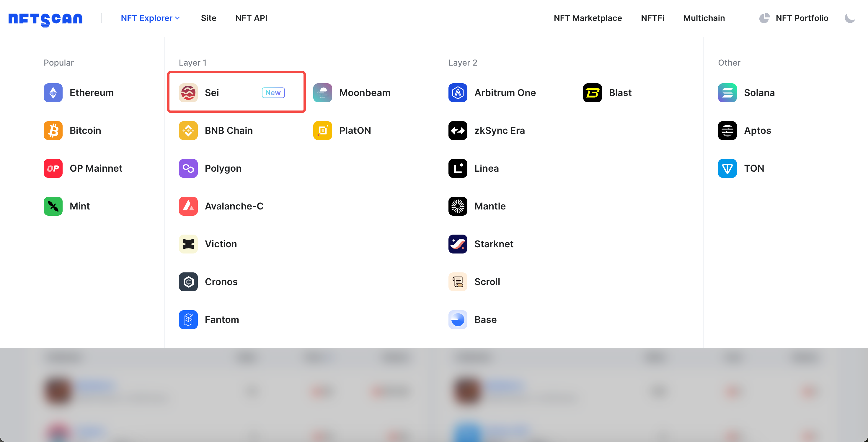
Task: Click the Ethereum chain icon
Action: pos(53,93)
